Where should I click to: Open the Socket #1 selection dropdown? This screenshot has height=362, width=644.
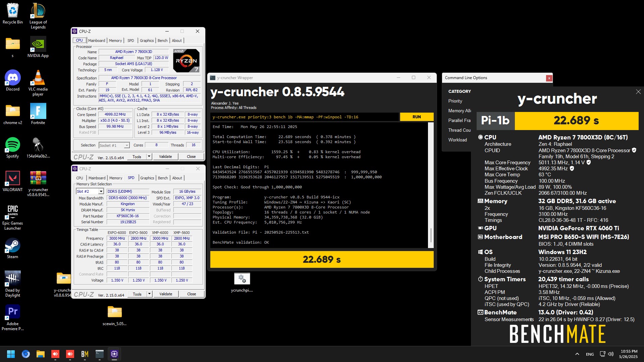coord(114,145)
